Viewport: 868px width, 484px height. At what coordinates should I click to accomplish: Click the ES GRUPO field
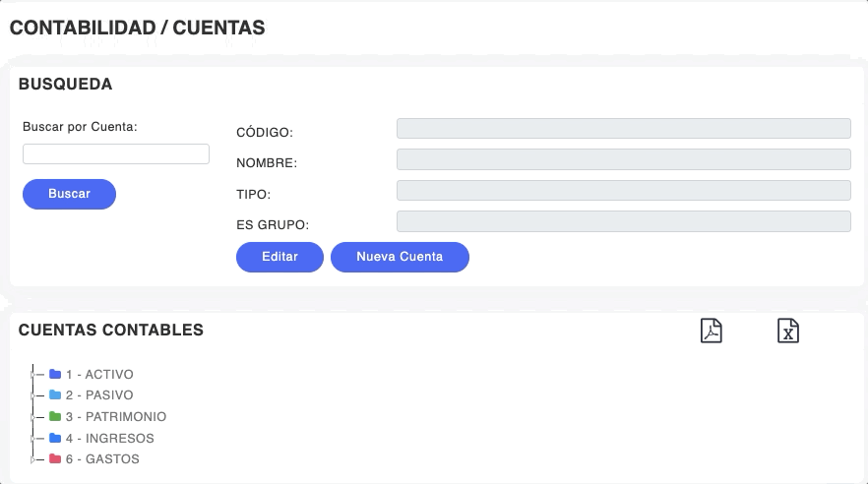pyautogui.click(x=623, y=221)
